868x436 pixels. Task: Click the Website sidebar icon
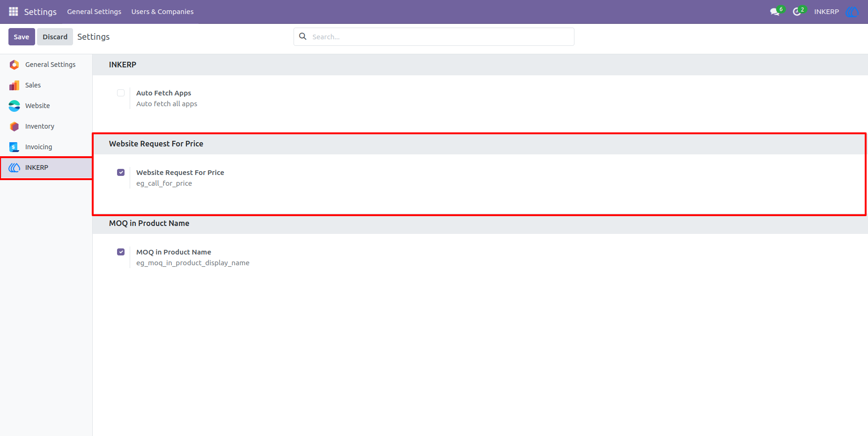coord(15,106)
